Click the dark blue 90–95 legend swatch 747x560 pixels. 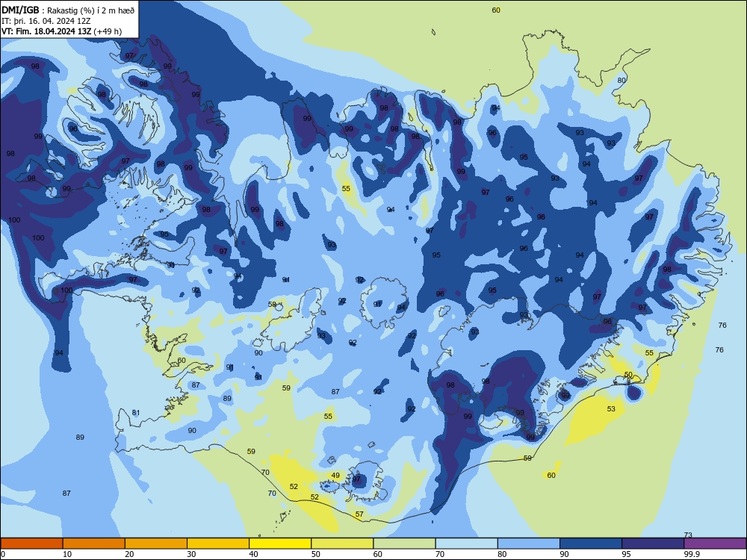[x=591, y=544]
